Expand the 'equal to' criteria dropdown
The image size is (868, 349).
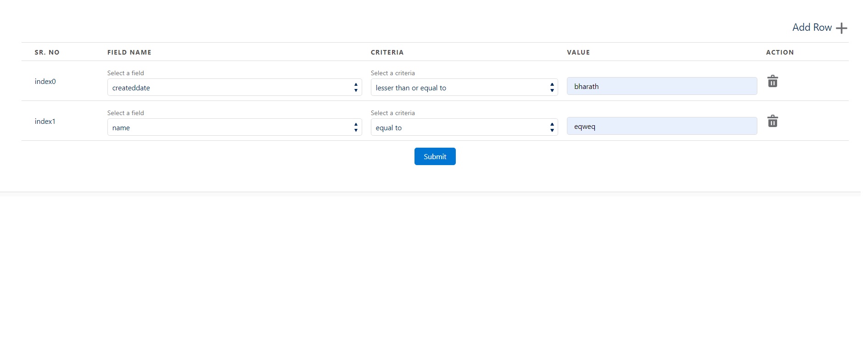[464, 127]
